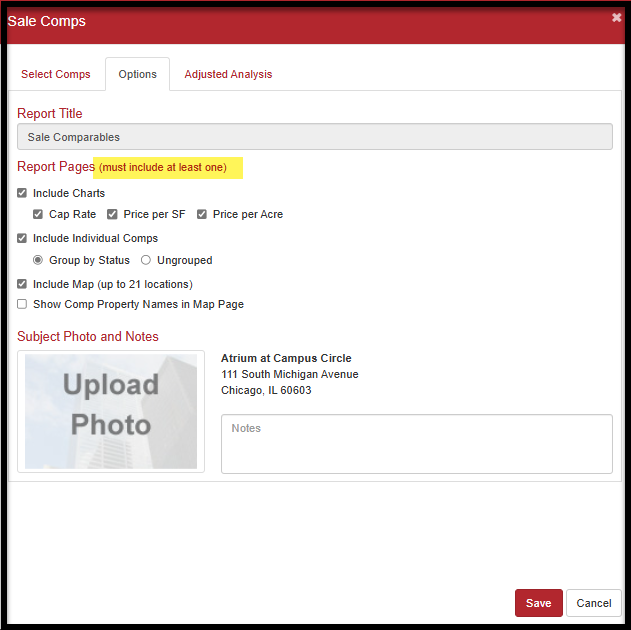
Task: Close the Sale Comps dialog
Action: pos(616,17)
